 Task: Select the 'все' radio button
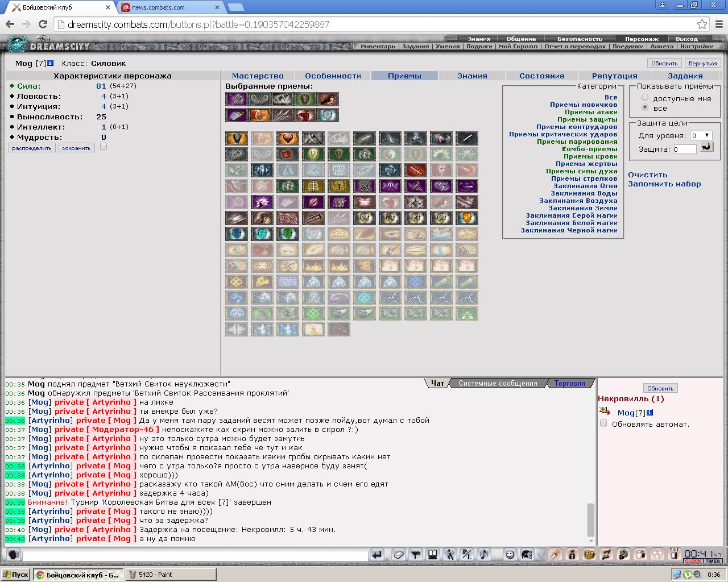[x=645, y=107]
